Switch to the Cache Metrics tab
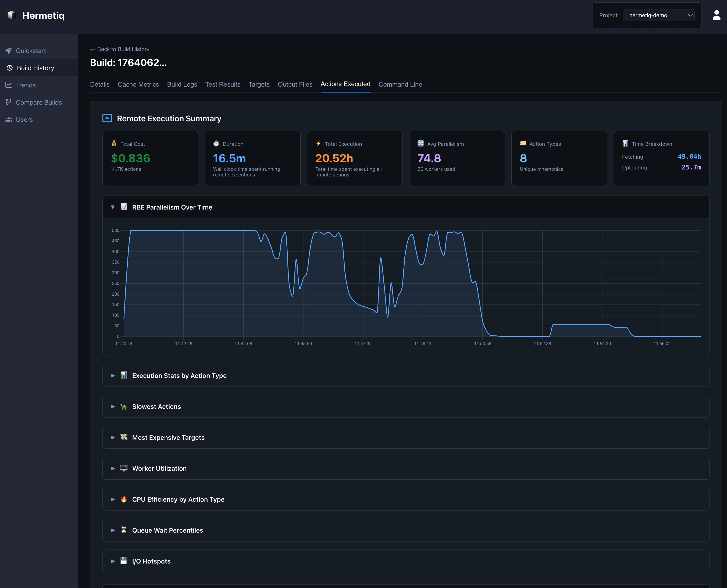 (138, 84)
